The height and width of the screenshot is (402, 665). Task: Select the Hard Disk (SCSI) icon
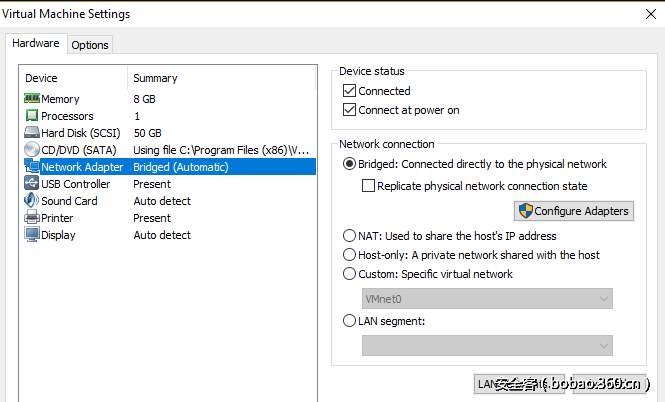click(32, 133)
